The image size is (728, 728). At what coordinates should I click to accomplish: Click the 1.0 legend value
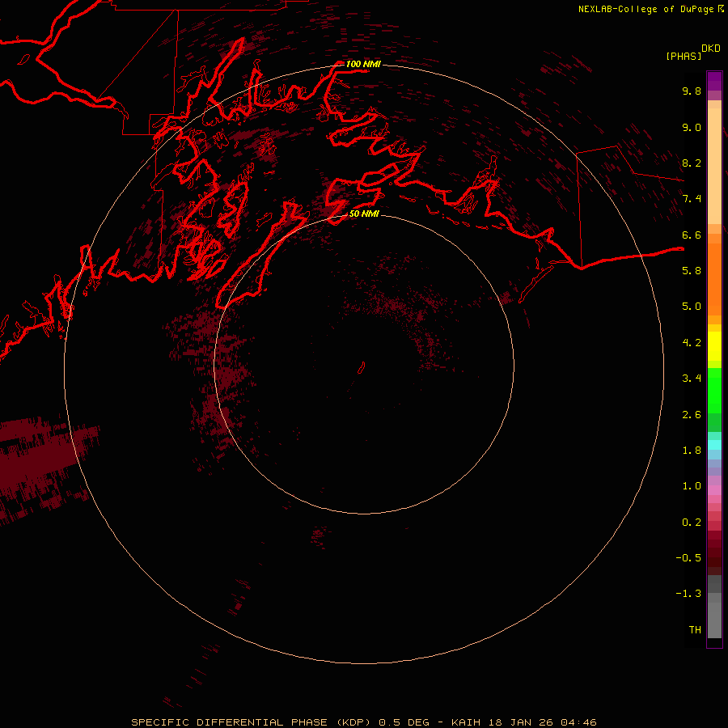tap(692, 486)
